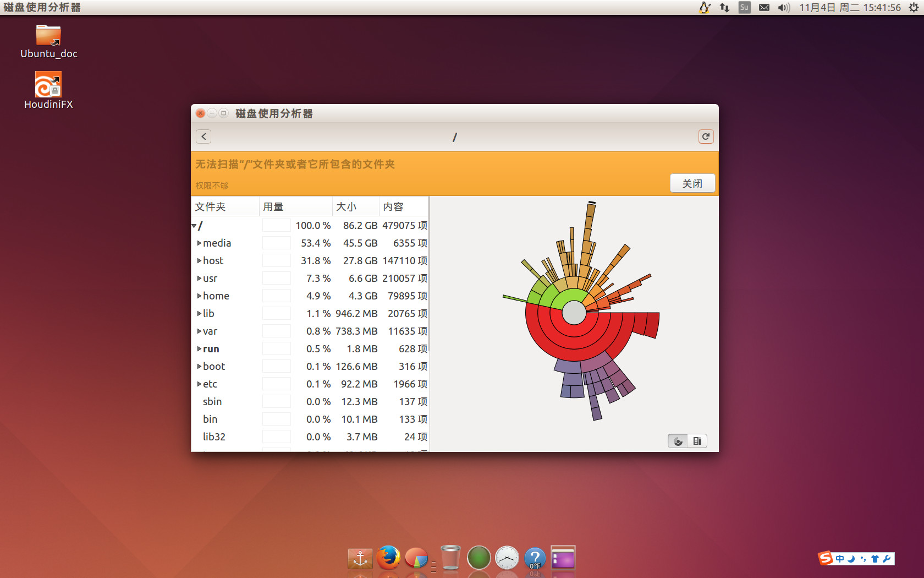Open the purple window dock icon

(x=563, y=558)
